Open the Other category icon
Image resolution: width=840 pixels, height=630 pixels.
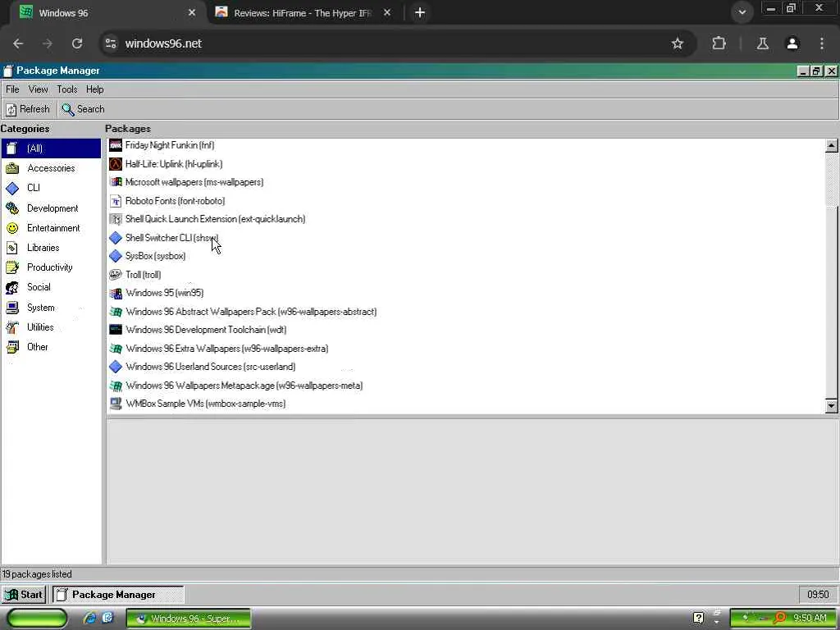tap(12, 347)
